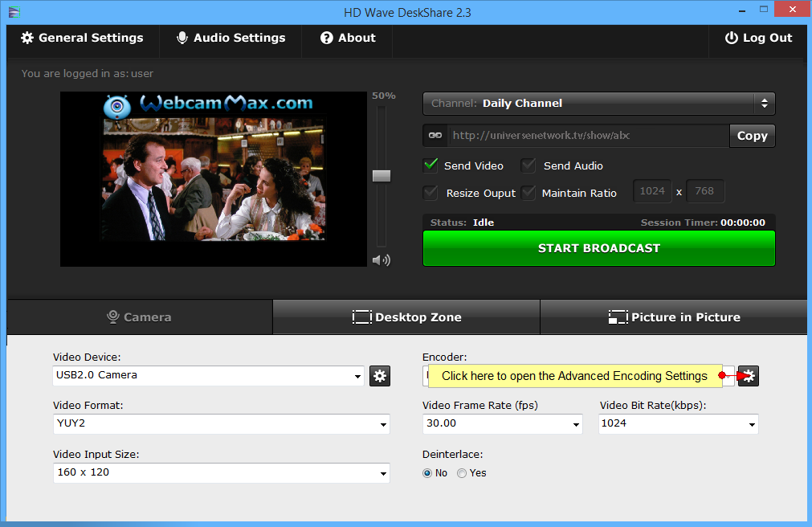Copy the channel URL
Viewport: 812px width, 527px height.
tap(752, 136)
